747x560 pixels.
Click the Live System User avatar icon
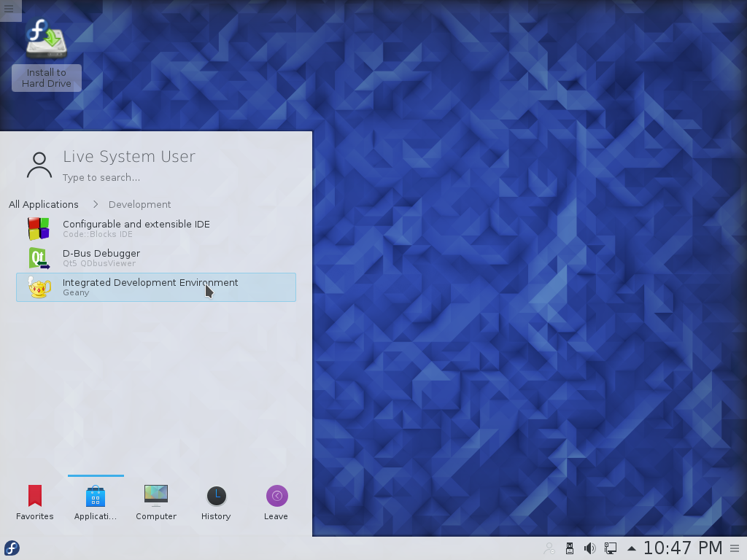[x=39, y=166]
